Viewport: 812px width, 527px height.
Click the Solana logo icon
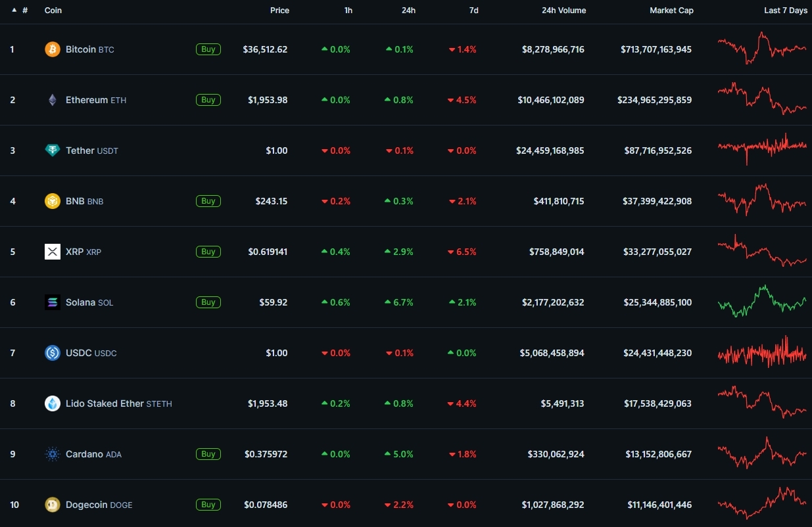(53, 302)
